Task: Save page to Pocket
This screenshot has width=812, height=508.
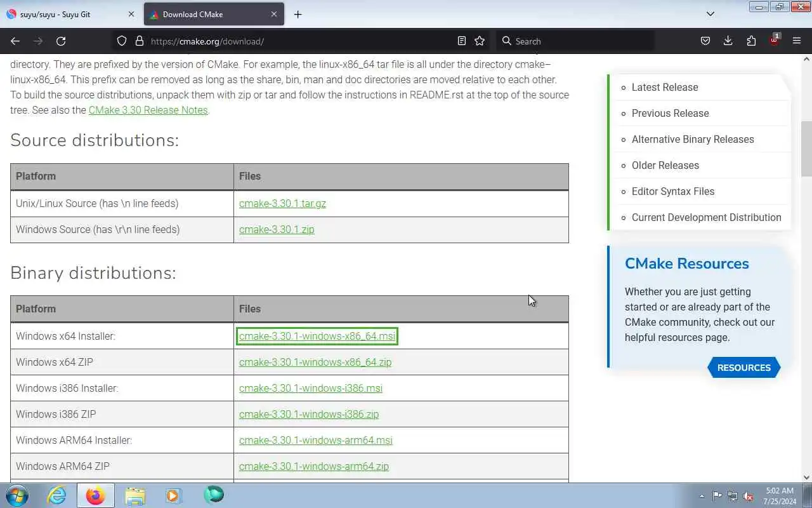Action: coord(705,41)
